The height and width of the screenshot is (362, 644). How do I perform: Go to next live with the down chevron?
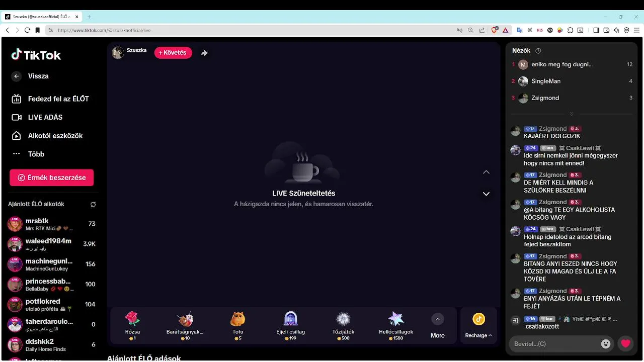click(486, 194)
